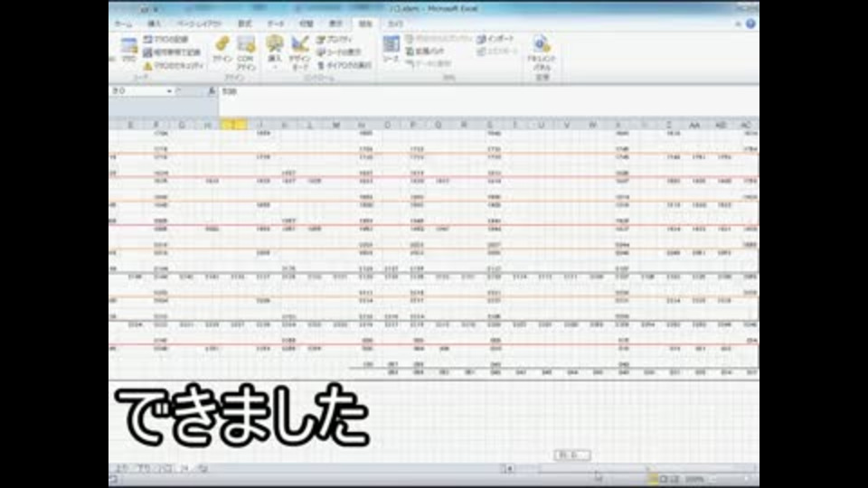The image size is (868, 488).
Task: Click the 100% zoom level button
Action: [x=694, y=479]
